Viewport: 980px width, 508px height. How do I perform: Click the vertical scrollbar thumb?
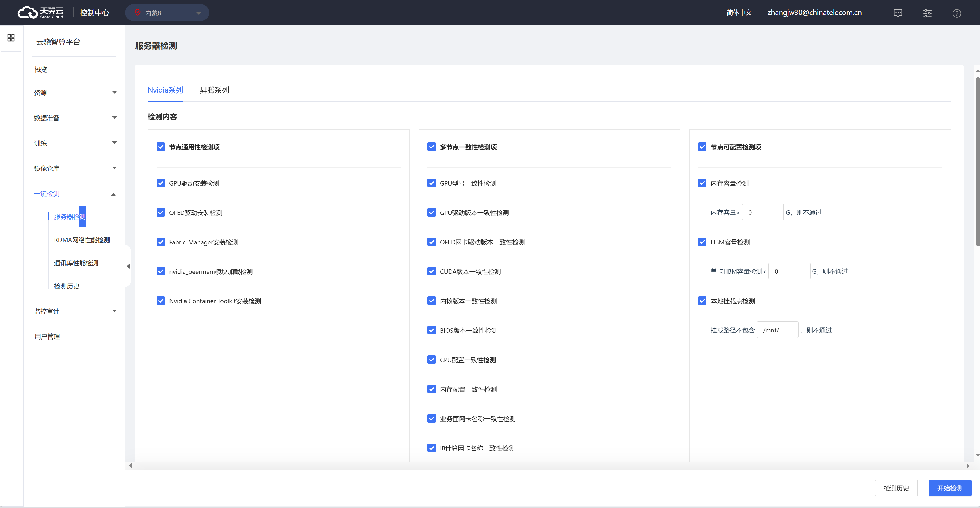978,161
